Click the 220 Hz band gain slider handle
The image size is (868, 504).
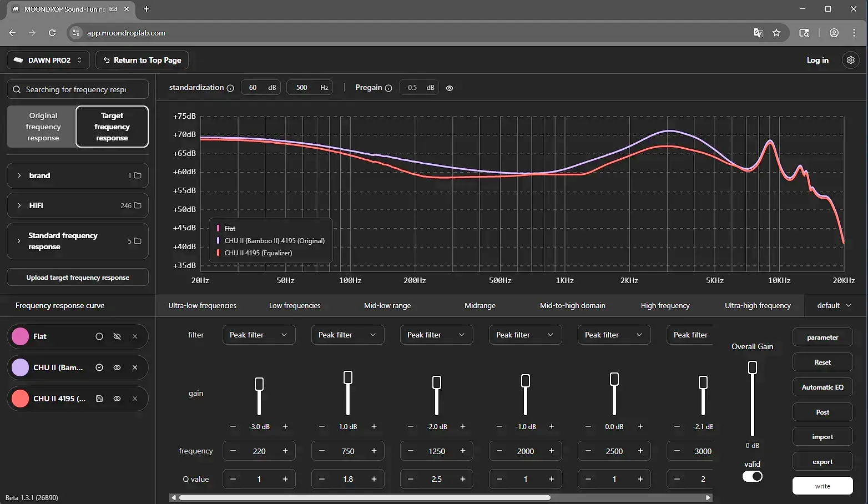[x=259, y=384]
